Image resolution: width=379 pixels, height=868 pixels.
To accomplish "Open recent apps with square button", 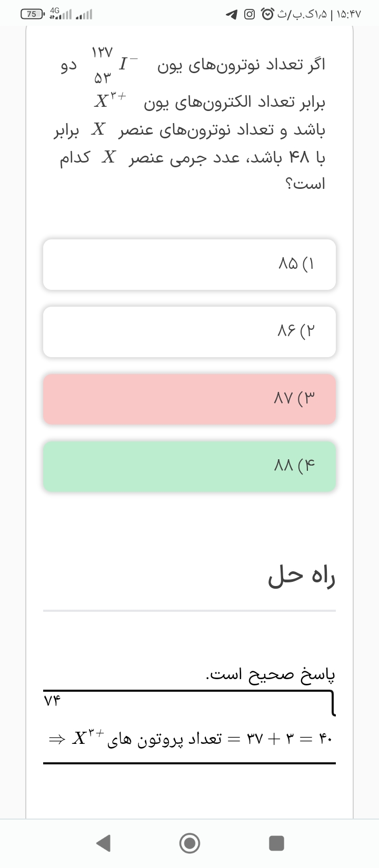I will pos(276,843).
